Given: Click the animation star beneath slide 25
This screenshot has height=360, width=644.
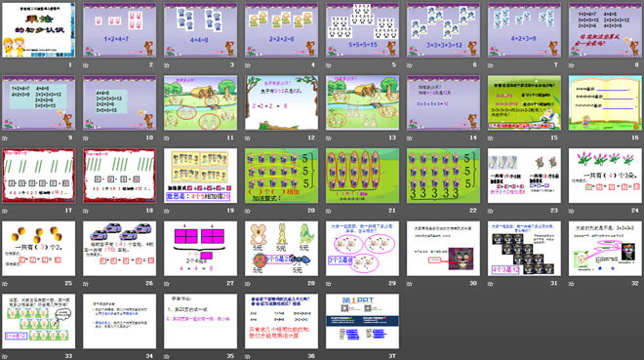Looking at the screenshot, I should click(5, 284).
